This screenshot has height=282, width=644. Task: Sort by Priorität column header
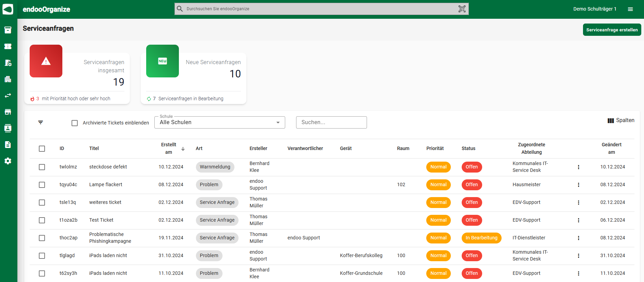click(435, 148)
